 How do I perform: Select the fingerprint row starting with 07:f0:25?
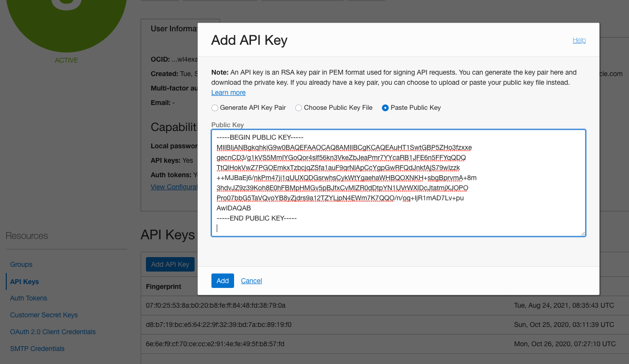[x=215, y=305]
